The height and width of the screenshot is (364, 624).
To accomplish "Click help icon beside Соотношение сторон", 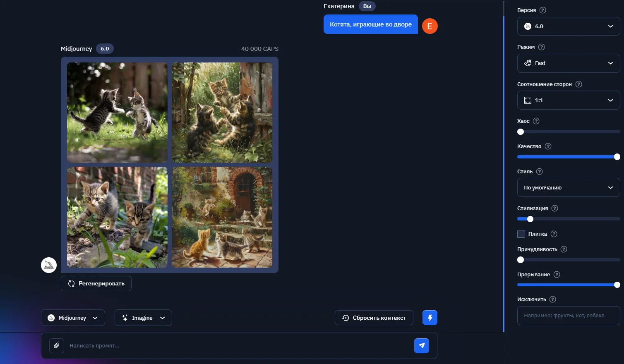I will [578, 84].
